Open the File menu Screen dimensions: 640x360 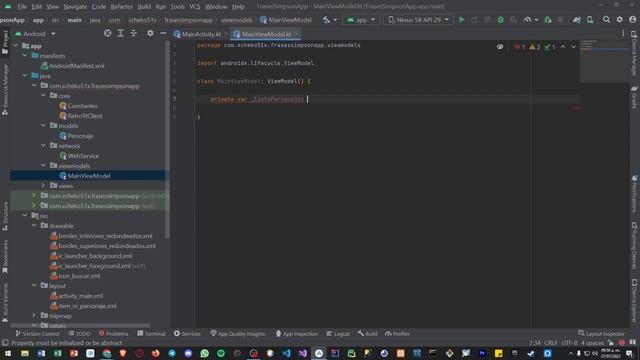coord(22,7)
